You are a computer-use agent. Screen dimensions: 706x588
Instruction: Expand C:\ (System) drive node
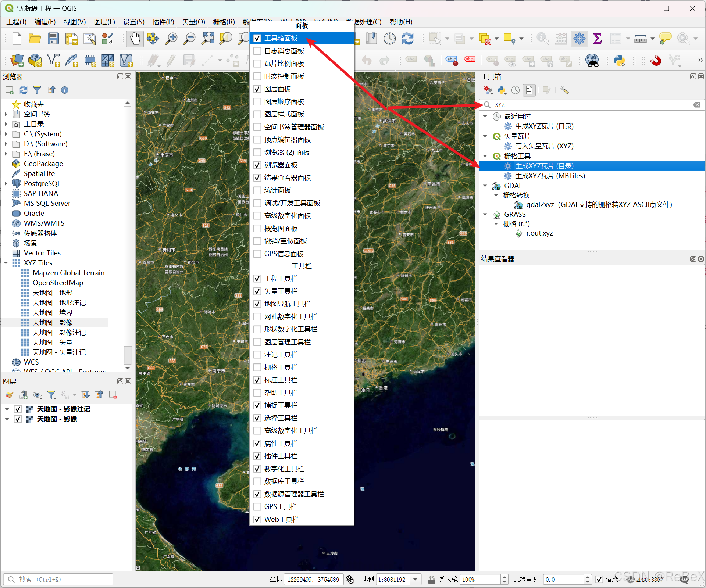pos(6,134)
